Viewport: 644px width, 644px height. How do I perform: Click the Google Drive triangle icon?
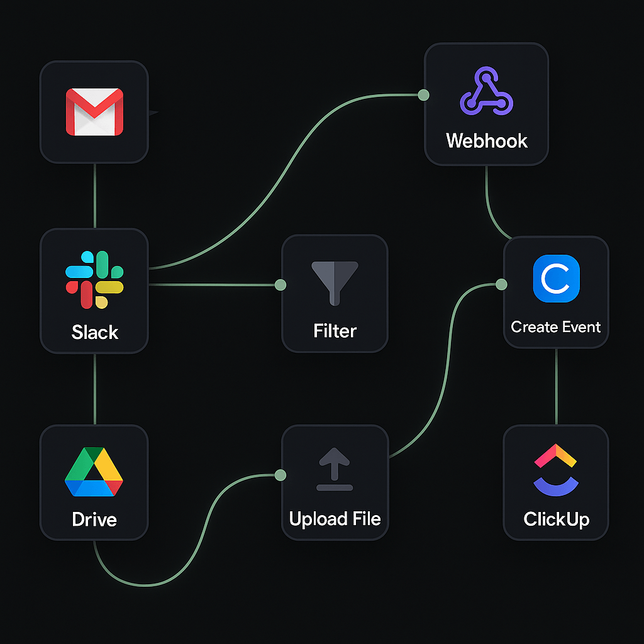[94, 472]
